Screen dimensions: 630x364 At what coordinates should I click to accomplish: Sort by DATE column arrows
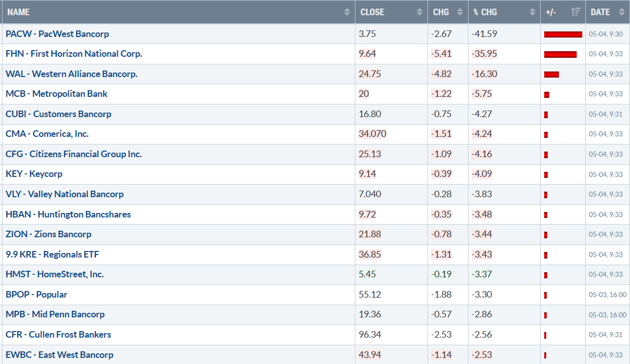pos(621,12)
